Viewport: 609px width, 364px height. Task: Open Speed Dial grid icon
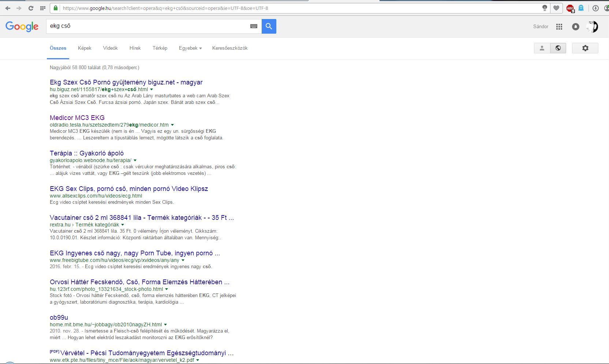[43, 8]
